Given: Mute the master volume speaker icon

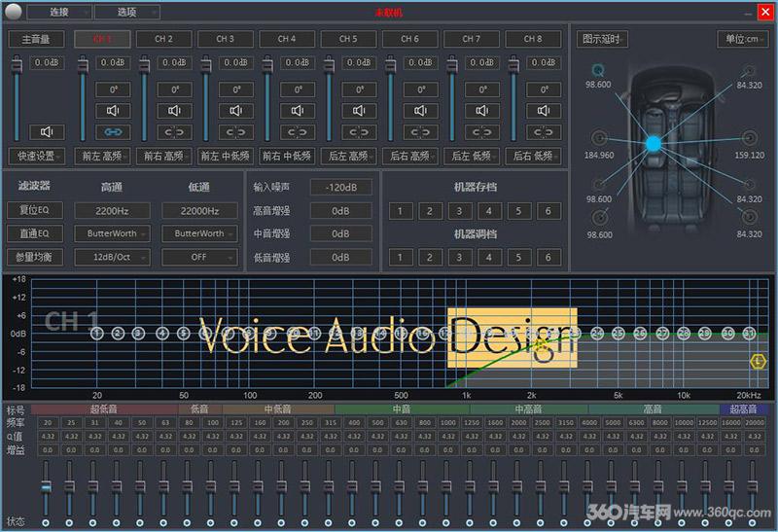Looking at the screenshot, I should [47, 132].
